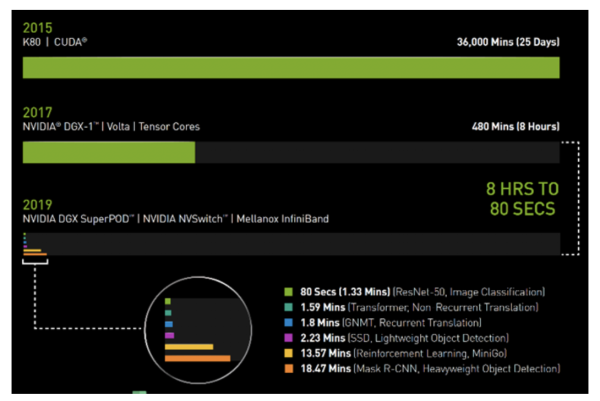This screenshot has height=401, width=600.
Task: Click the '480 Mins (8 Hours)' label
Action: pyautogui.click(x=514, y=127)
